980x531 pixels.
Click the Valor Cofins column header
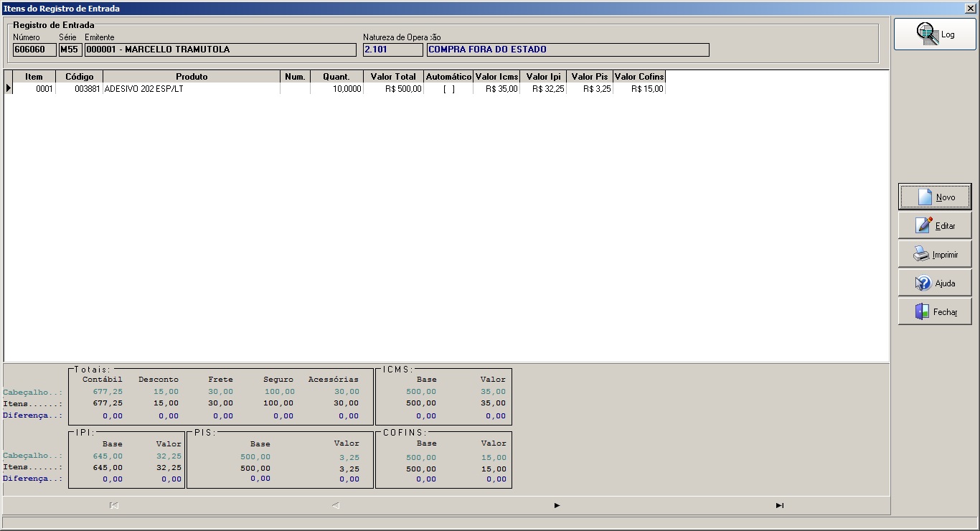(x=639, y=77)
